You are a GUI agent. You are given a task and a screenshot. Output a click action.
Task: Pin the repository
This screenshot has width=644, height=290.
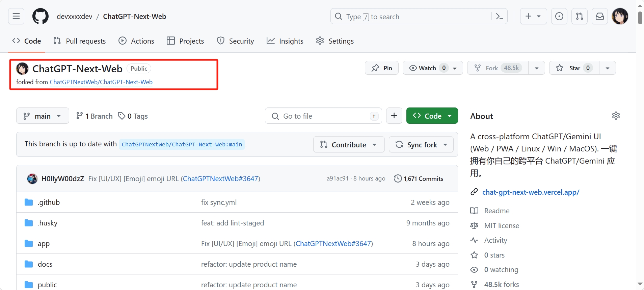[382, 68]
